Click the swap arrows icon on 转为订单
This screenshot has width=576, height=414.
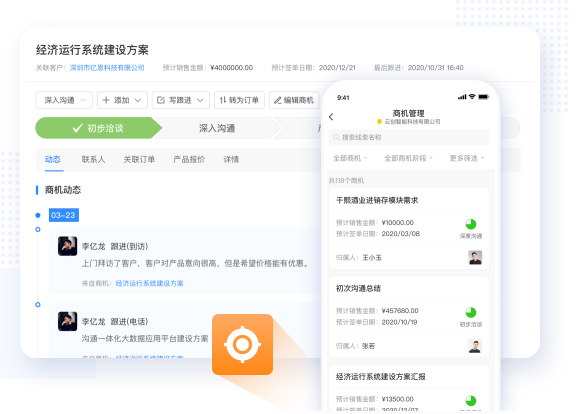pos(223,100)
